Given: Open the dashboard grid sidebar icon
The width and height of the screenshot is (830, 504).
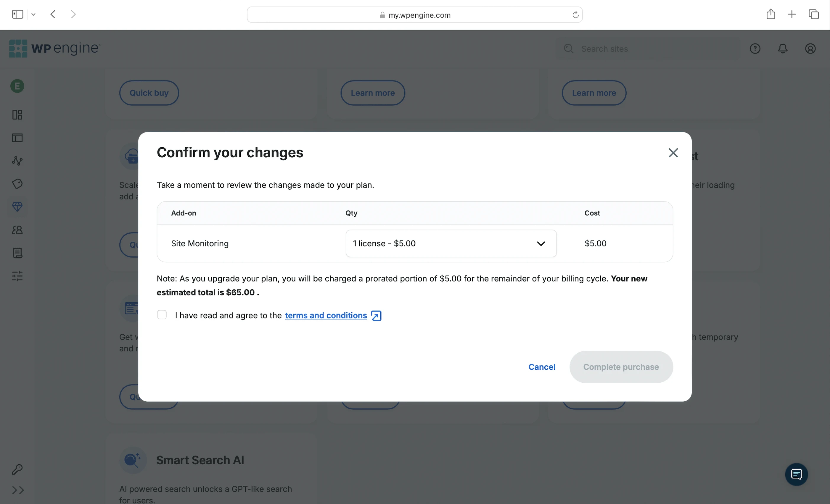Looking at the screenshot, I should point(17,115).
